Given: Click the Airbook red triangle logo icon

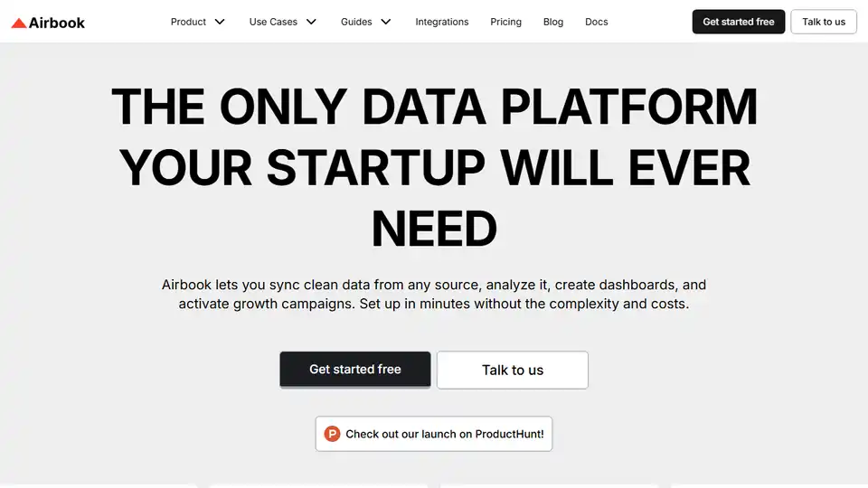Looking at the screenshot, I should click(18, 23).
